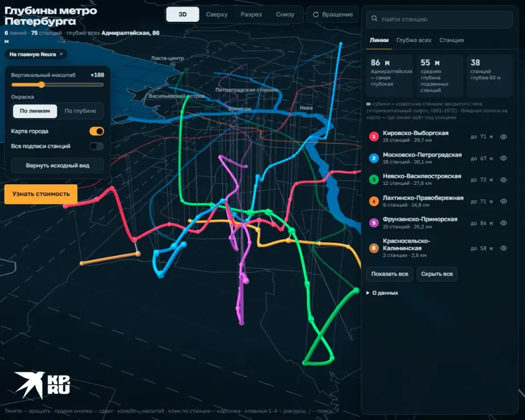Click the Скрыть все button
Viewport: 525px width, 420px height.
point(437,274)
